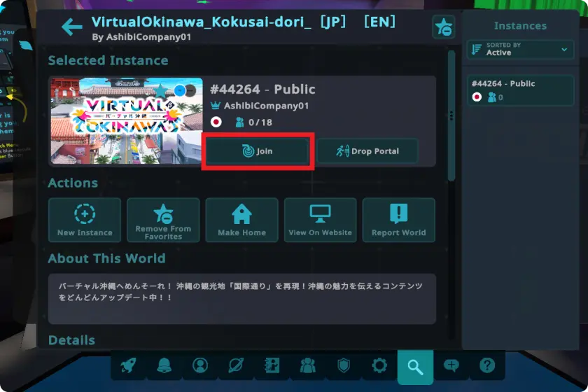Toggle favorite star button at top right
The width and height of the screenshot is (588, 392).
pyautogui.click(x=443, y=27)
